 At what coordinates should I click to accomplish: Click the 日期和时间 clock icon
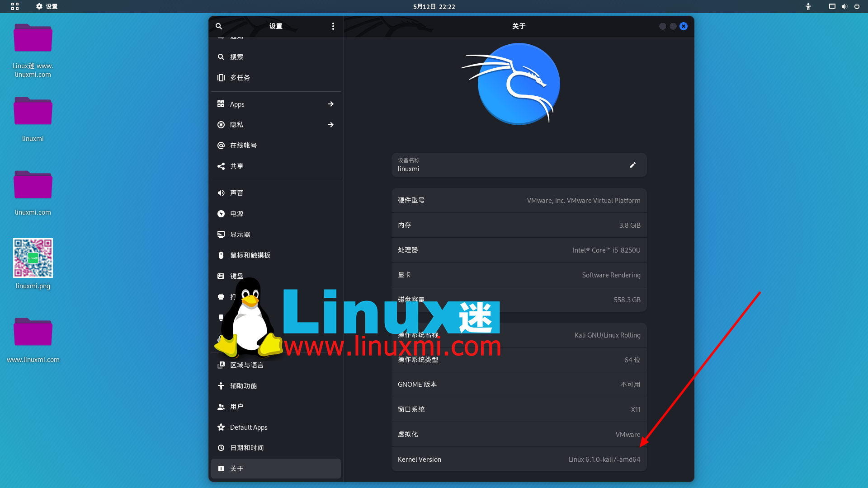point(221,448)
